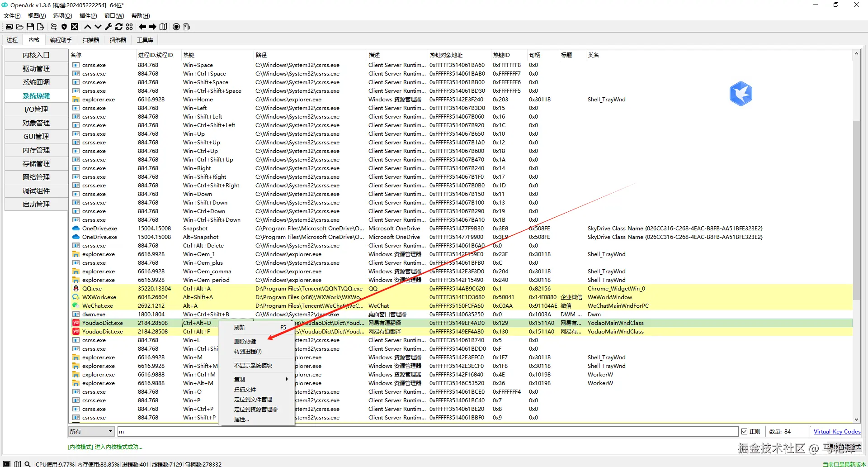868x467 pixels.
Task: Choose 定位到资源管理器 in context menu
Action: coord(256,410)
